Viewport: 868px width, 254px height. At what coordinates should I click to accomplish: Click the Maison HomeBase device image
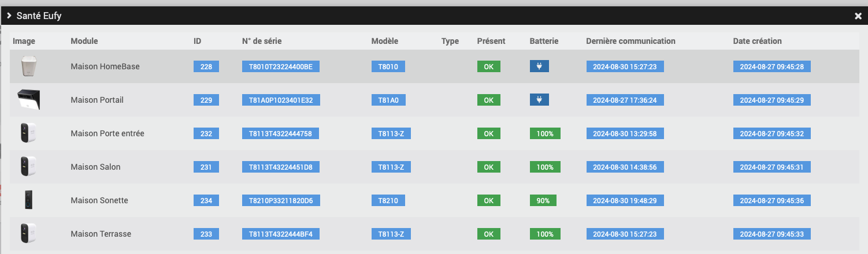tap(29, 66)
